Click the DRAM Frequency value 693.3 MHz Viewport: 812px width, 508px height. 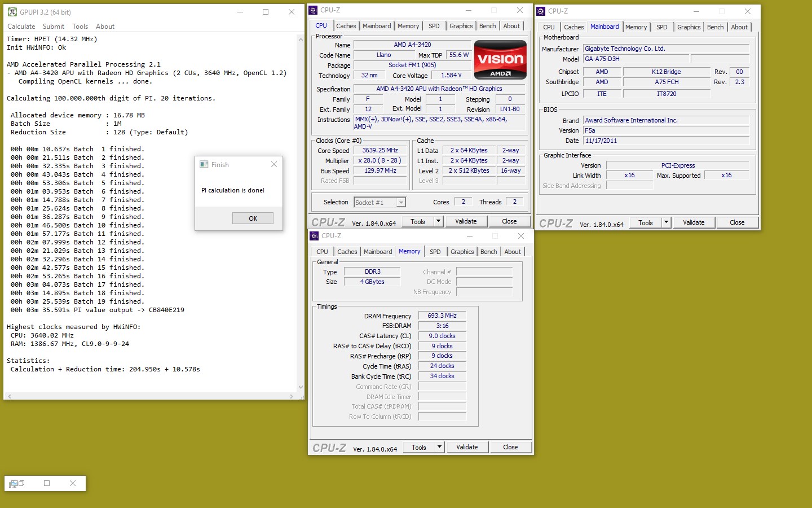[442, 316]
